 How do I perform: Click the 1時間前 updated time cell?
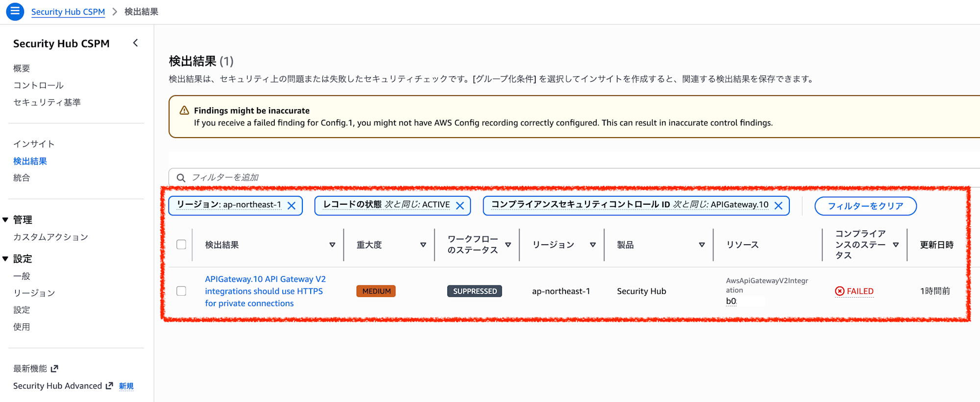coord(935,291)
